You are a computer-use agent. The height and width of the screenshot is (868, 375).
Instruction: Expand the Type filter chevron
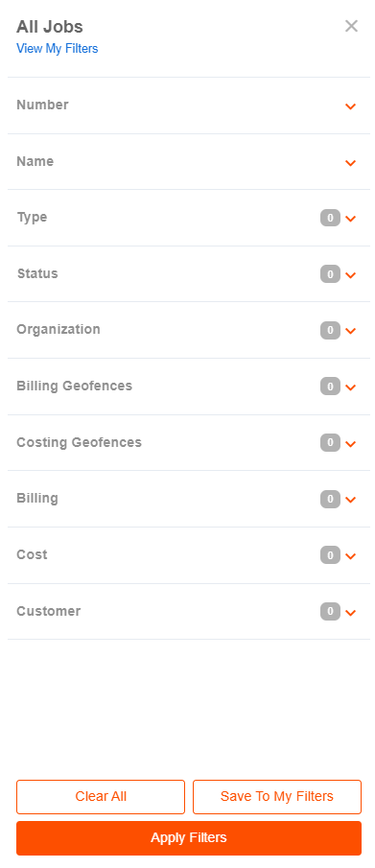[x=350, y=219]
